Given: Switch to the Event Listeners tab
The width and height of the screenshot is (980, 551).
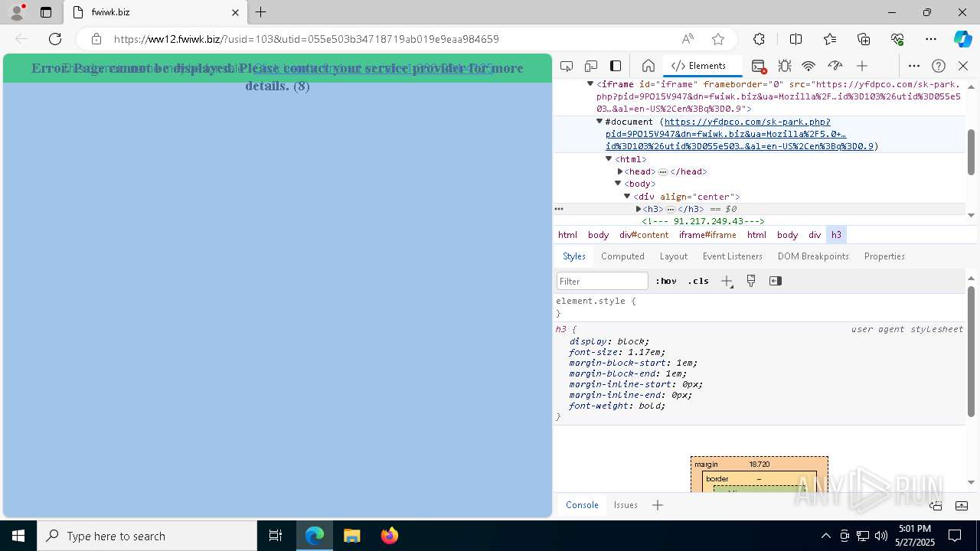Looking at the screenshot, I should pos(733,256).
